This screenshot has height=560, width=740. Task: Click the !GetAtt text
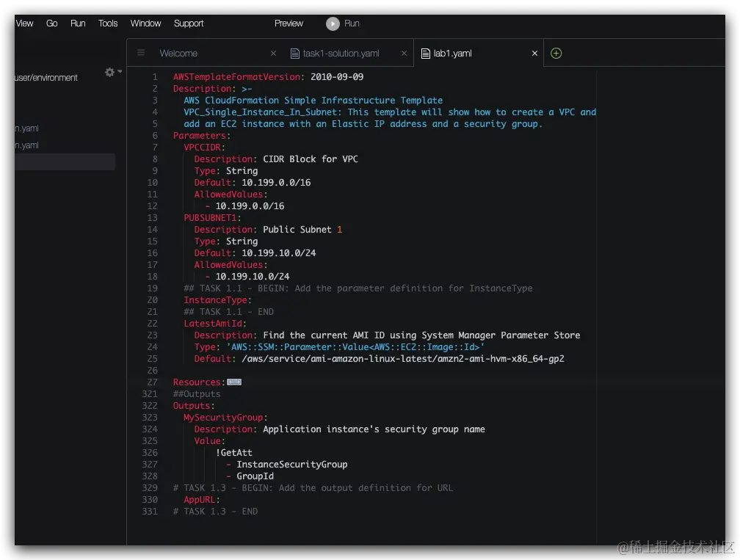point(233,453)
